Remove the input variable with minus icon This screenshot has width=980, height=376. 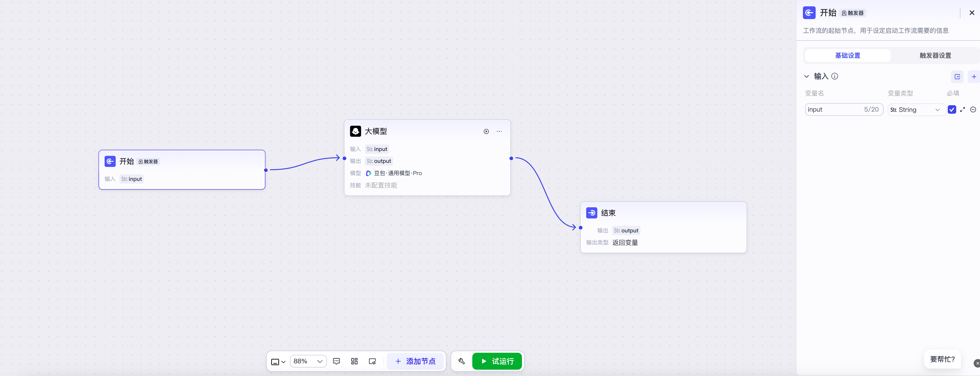pyautogui.click(x=973, y=110)
